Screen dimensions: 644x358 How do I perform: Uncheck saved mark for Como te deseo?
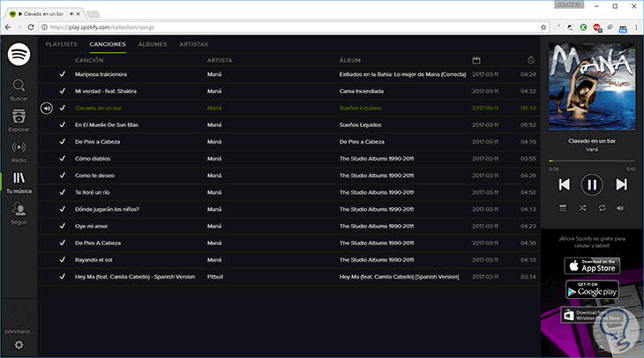coord(63,175)
